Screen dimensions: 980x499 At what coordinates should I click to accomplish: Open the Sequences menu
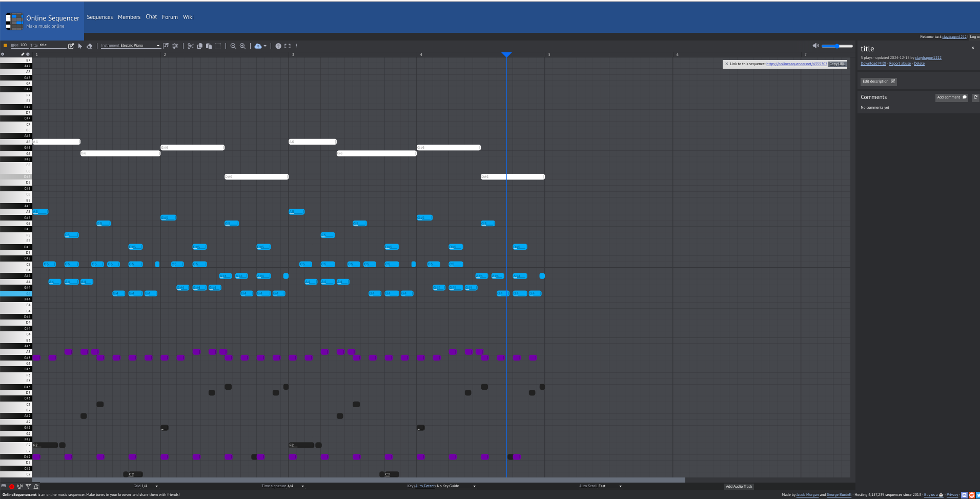pos(99,17)
